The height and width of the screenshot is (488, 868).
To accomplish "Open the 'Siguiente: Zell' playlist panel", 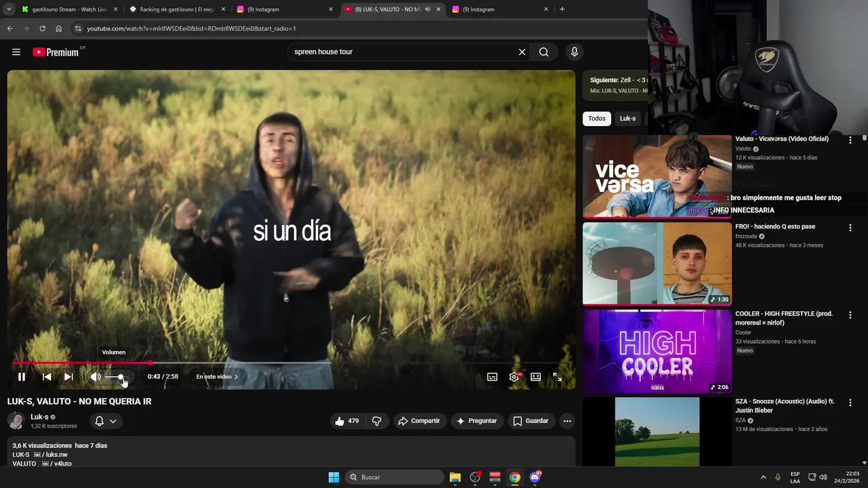I will click(615, 85).
